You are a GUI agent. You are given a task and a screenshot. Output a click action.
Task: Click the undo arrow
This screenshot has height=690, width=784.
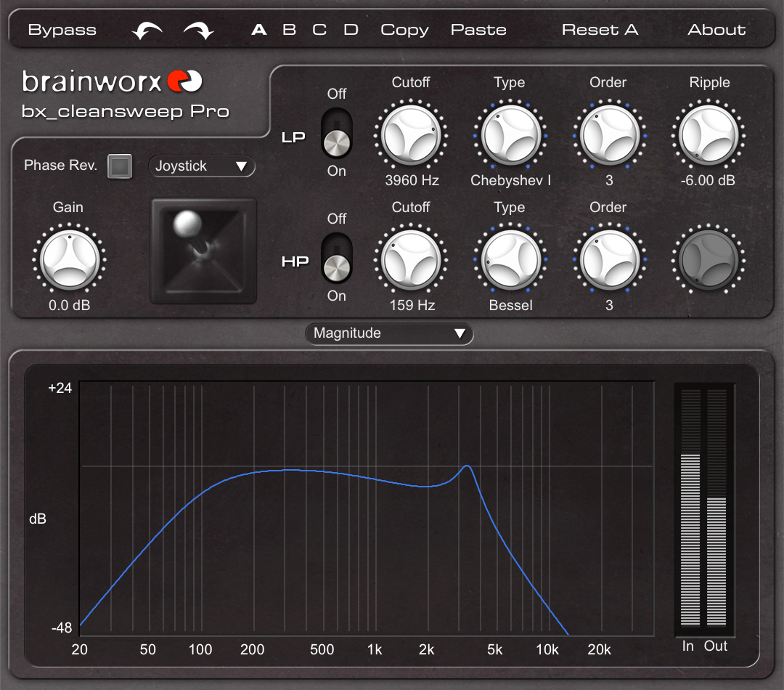coord(147,29)
